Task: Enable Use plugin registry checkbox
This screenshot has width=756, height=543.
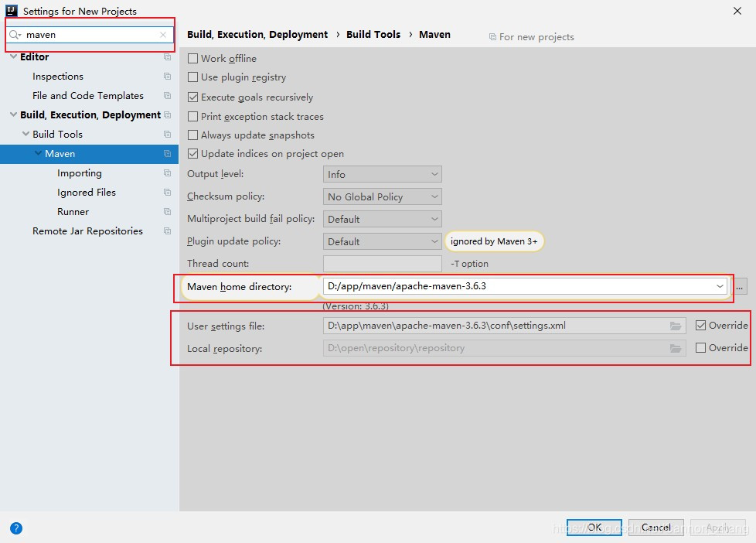Action: (192, 77)
